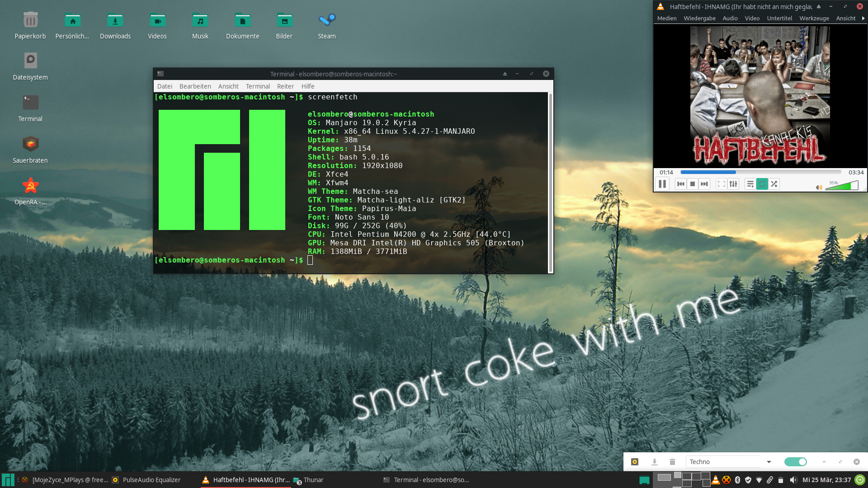Open the Wiedergabe menu in VLC
The image size is (868, 488).
[x=699, y=18]
